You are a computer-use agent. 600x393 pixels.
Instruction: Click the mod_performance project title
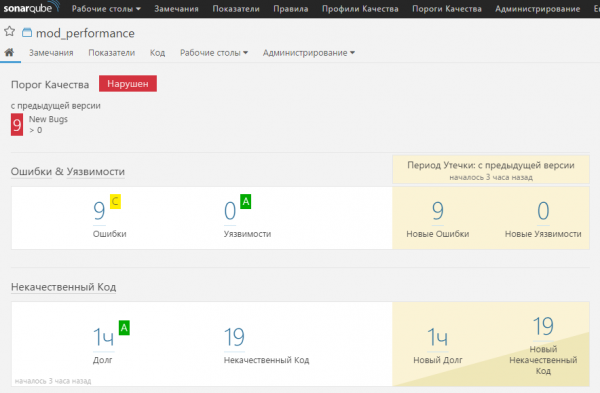tap(85, 33)
